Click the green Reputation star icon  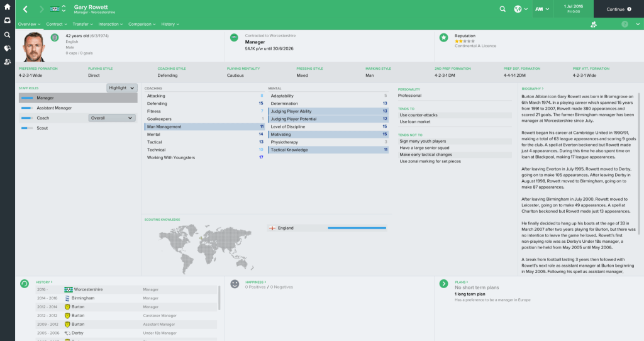pyautogui.click(x=444, y=38)
